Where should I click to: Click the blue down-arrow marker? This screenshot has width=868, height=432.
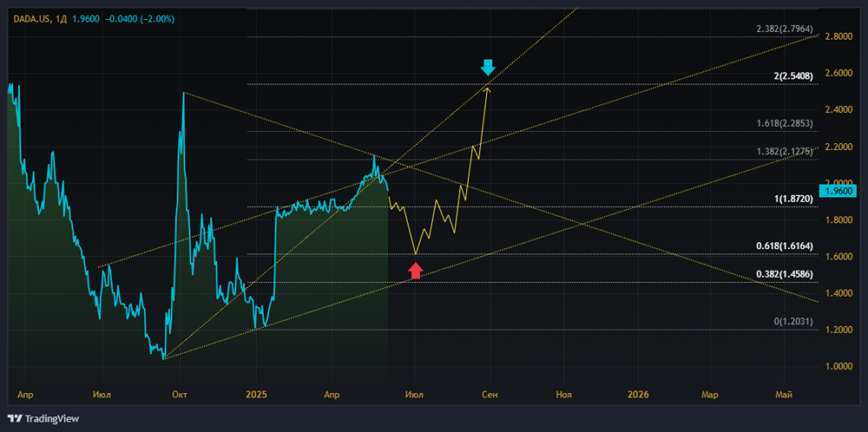click(x=488, y=68)
